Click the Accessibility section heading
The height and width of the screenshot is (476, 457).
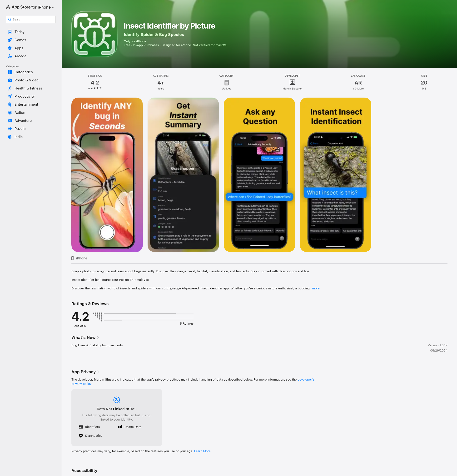click(x=84, y=471)
